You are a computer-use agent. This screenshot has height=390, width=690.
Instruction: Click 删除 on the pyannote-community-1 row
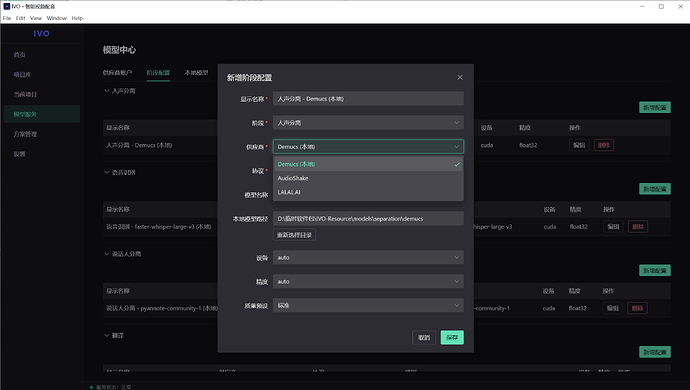[637, 308]
